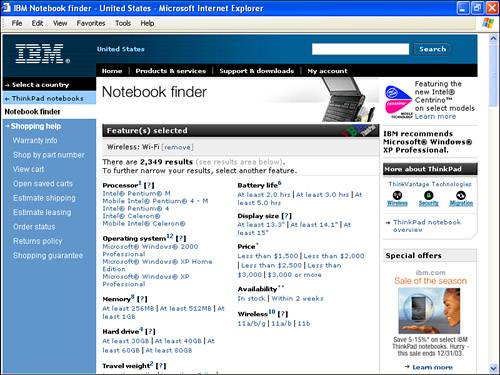Go to My account tab

pyautogui.click(x=327, y=71)
